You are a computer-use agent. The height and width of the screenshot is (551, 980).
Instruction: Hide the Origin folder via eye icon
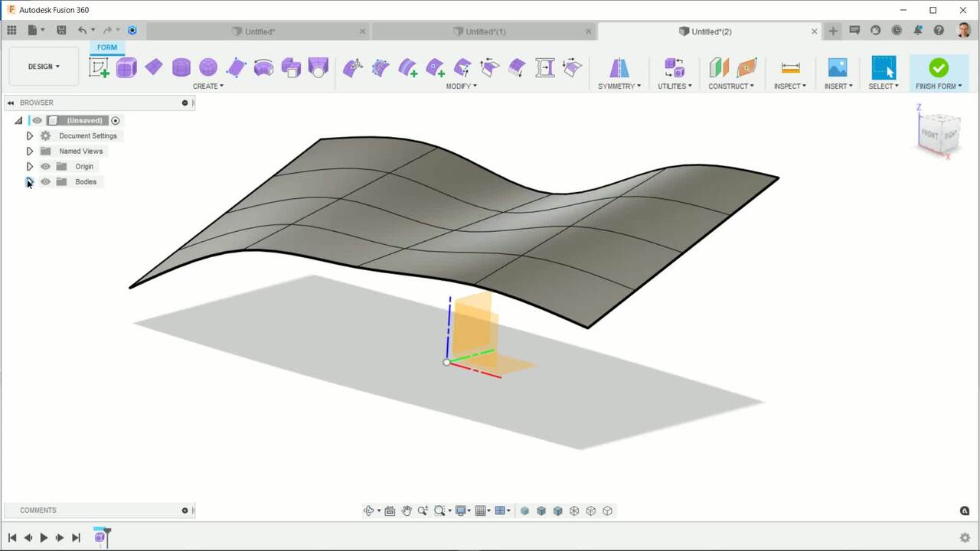point(45,166)
